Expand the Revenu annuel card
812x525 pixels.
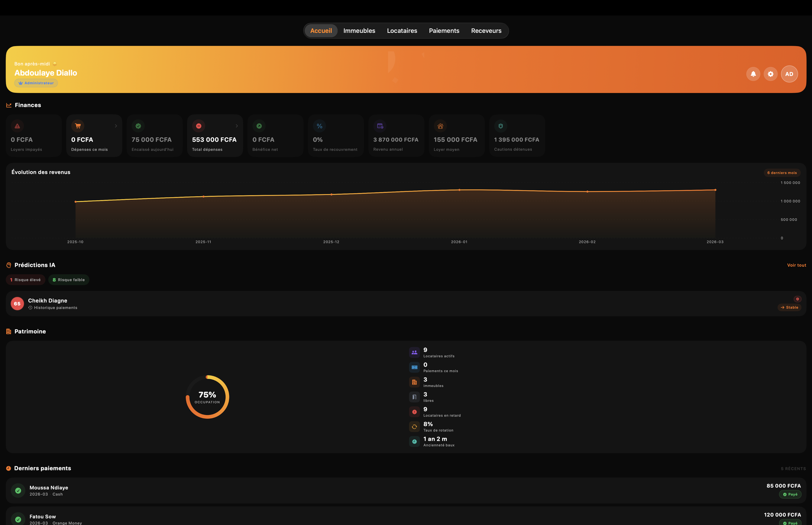(x=396, y=135)
